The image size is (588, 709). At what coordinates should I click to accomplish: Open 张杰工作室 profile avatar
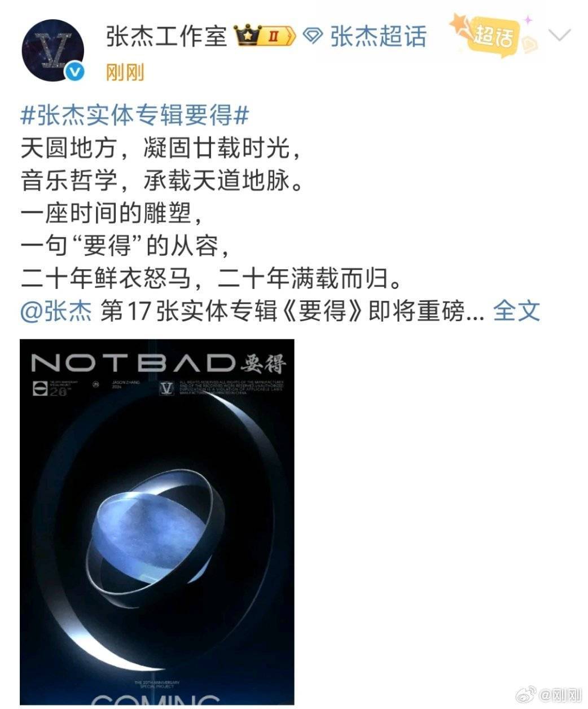tap(53, 51)
